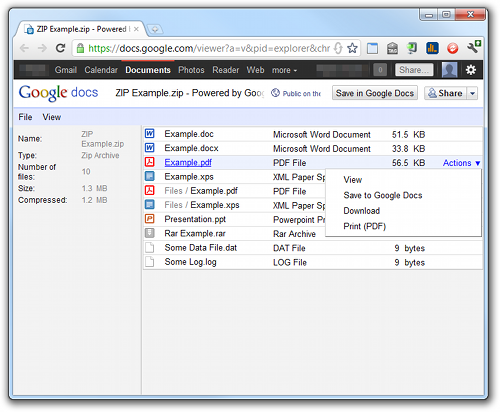Choose View from the Actions menu
Screen dimensions: 500x412
point(353,180)
